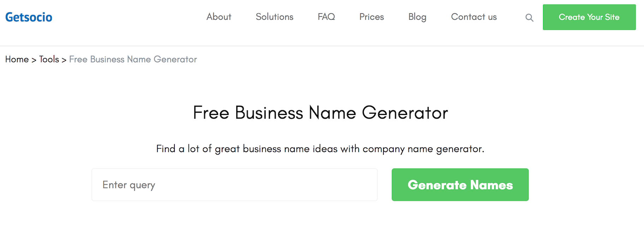Go to the Solutions menu item

[274, 17]
